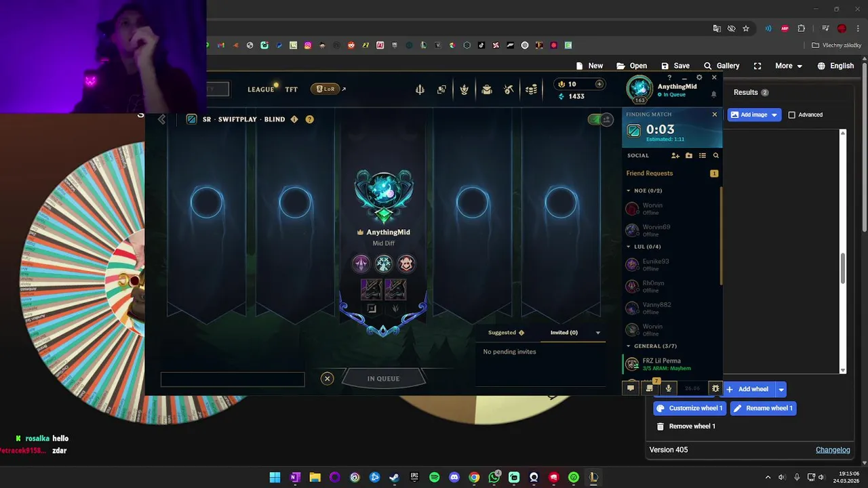Open the missions icon with badge 7
This screenshot has width=868, height=488.
tap(650, 388)
